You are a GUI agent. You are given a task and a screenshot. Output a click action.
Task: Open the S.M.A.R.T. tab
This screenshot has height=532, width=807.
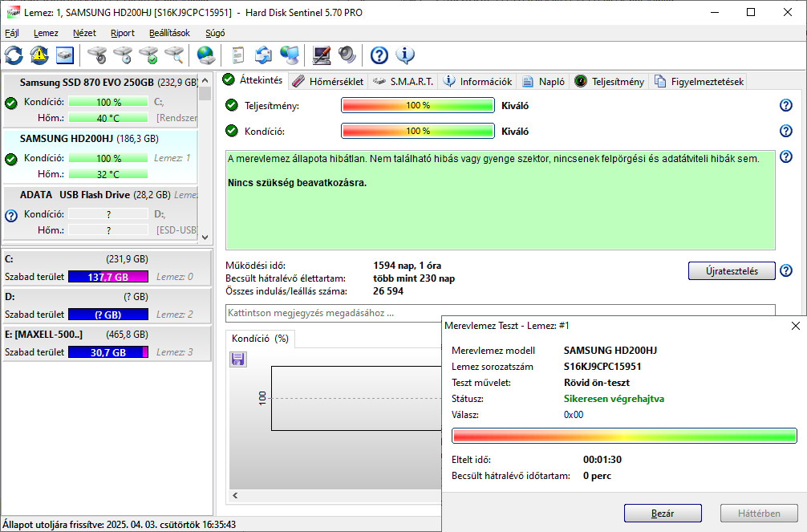[403, 81]
